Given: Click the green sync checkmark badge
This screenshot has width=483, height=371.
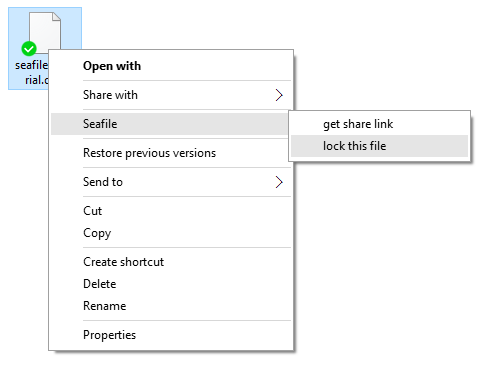Looking at the screenshot, I should [29, 49].
